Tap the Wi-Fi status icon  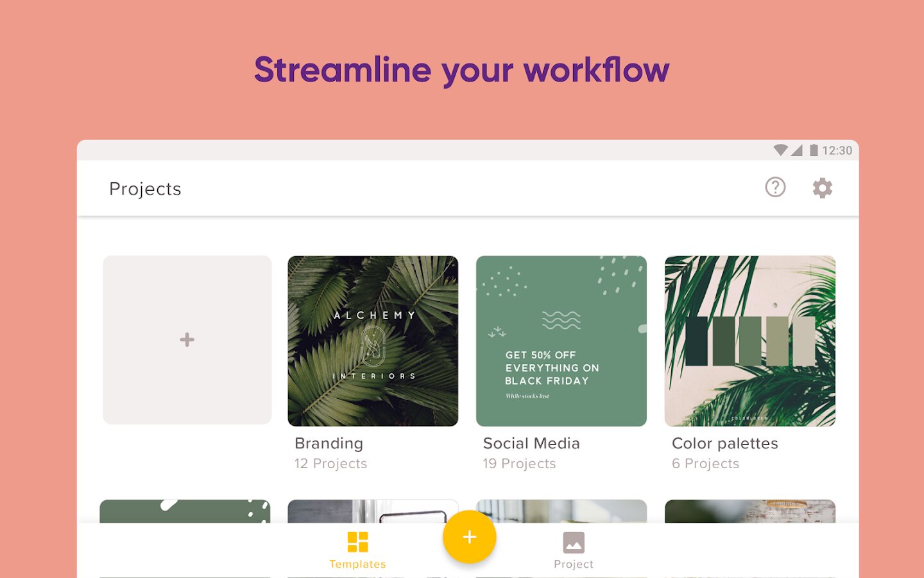pyautogui.click(x=780, y=150)
